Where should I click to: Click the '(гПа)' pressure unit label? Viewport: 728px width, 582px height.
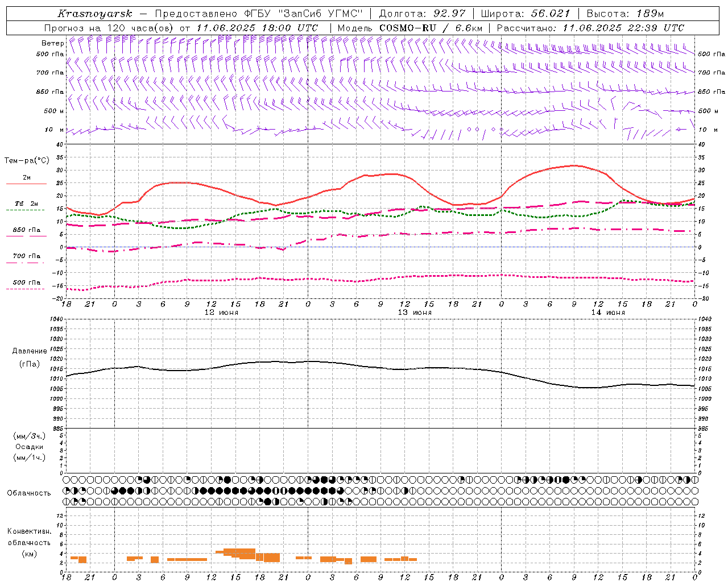[x=30, y=364]
